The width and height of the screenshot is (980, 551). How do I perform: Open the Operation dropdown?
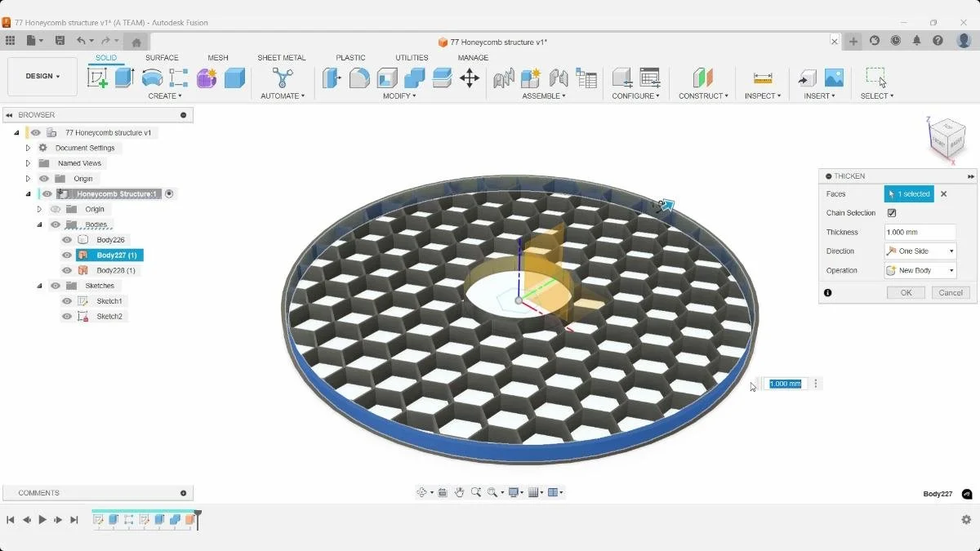920,270
